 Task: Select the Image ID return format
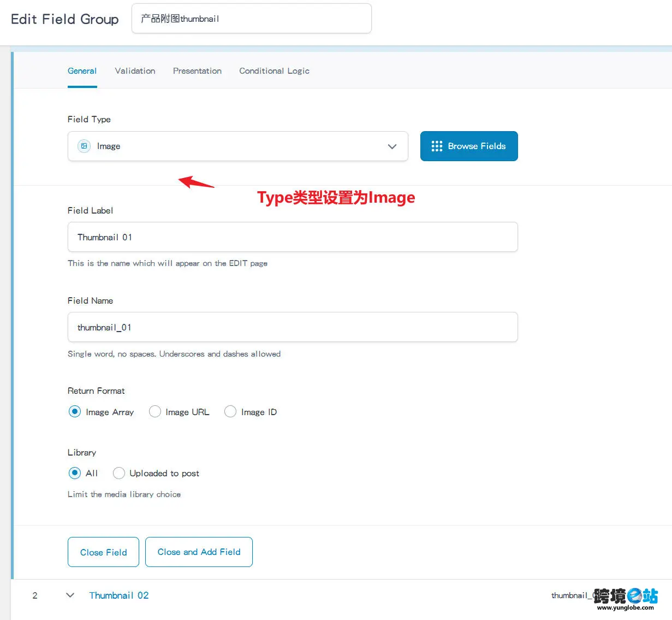coord(230,412)
